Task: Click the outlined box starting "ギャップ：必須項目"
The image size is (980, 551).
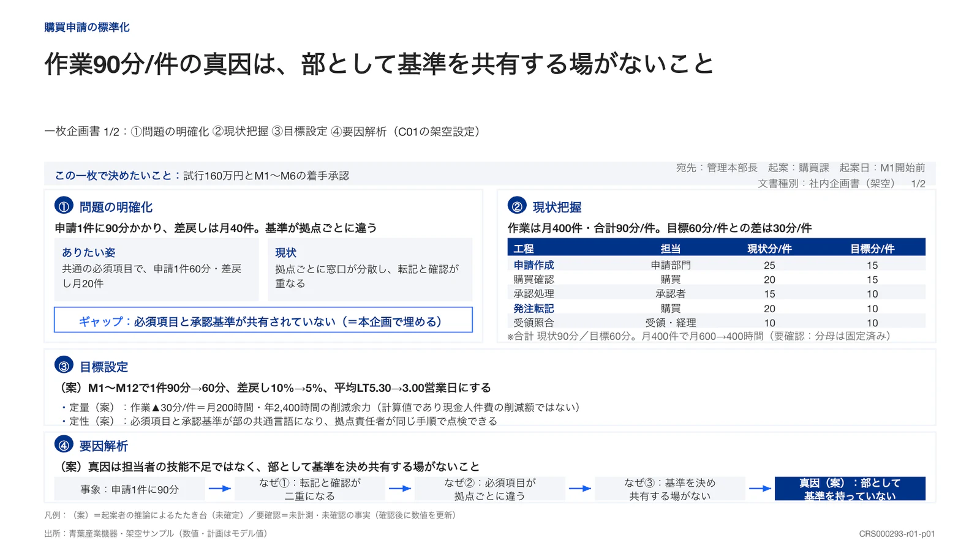Action: [263, 320]
